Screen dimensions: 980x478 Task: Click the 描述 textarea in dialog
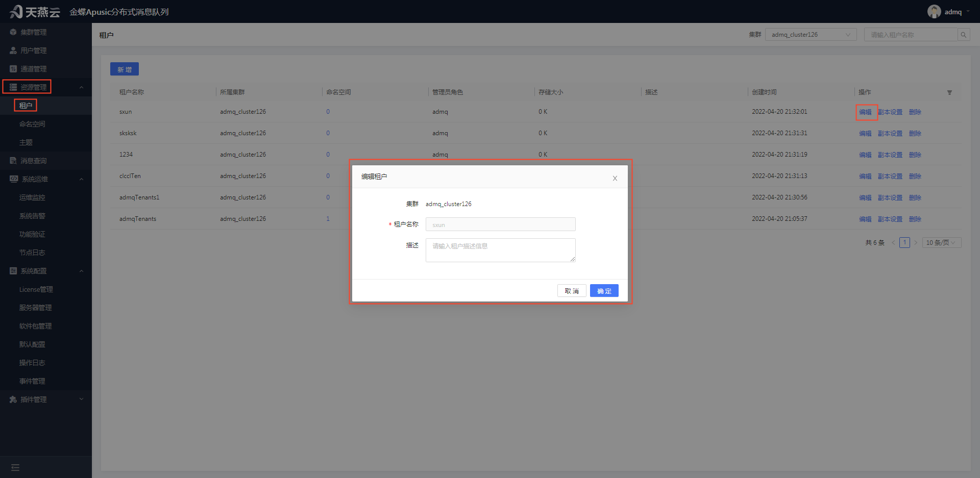(500, 250)
